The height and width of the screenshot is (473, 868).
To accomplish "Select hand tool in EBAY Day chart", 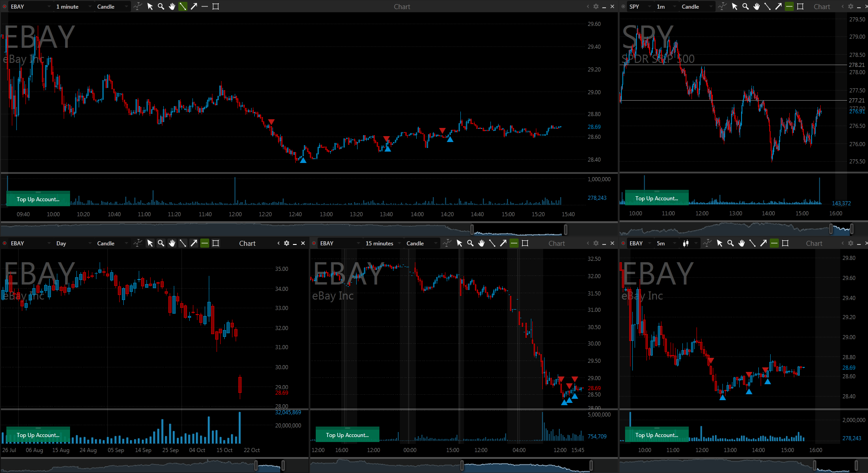I will [x=172, y=243].
